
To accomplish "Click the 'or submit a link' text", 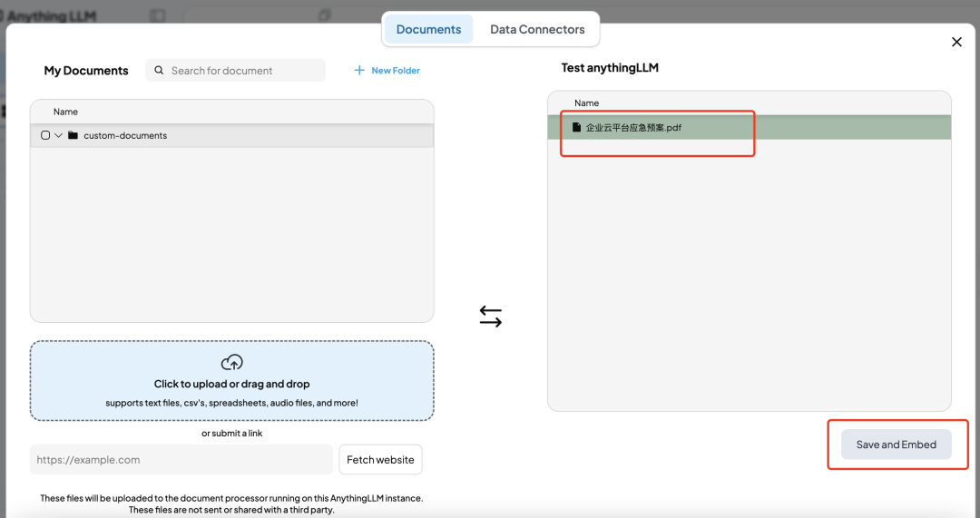I will 232,433.
